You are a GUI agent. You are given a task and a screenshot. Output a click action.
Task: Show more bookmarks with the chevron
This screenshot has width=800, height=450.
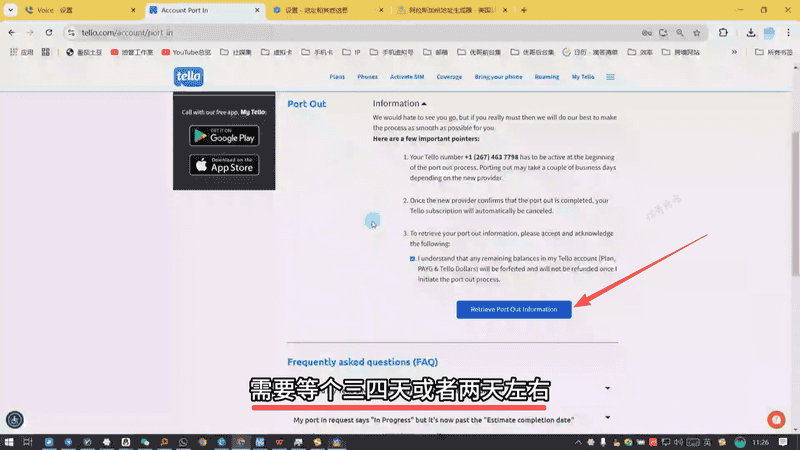(x=734, y=52)
